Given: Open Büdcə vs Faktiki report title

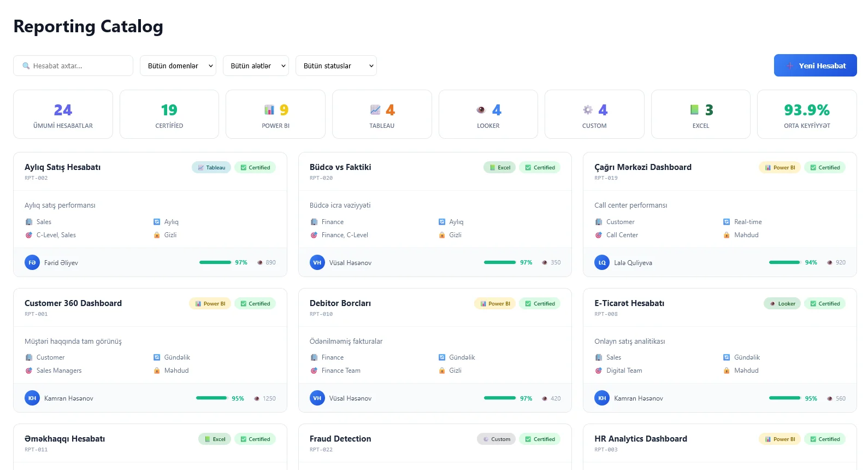Looking at the screenshot, I should click(x=340, y=167).
